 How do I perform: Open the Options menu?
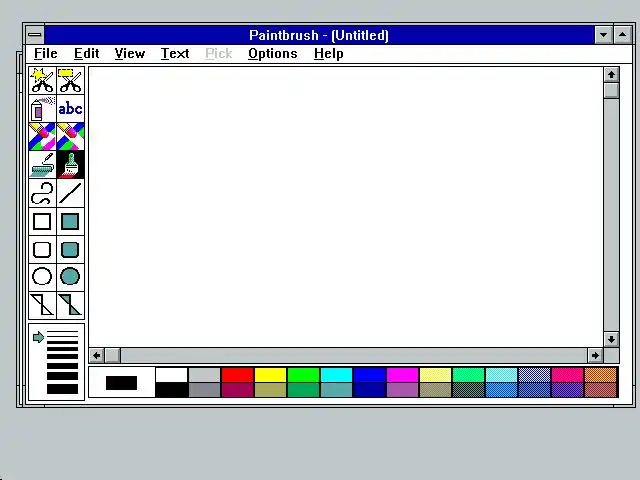coord(273,53)
